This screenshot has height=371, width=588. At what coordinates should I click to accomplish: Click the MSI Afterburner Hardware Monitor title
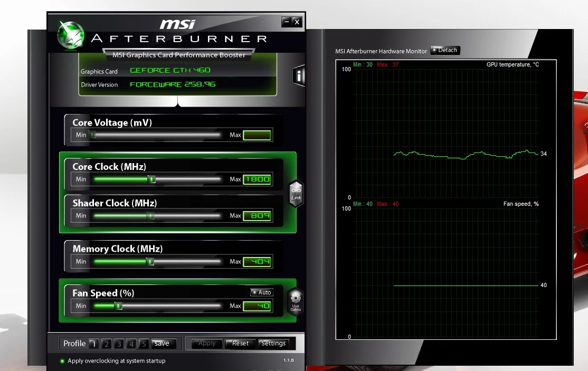coord(381,51)
